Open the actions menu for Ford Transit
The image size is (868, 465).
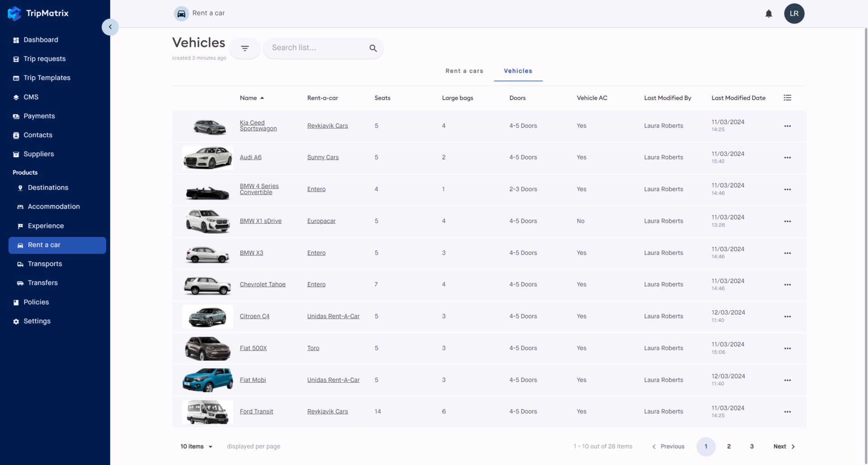pos(788,412)
